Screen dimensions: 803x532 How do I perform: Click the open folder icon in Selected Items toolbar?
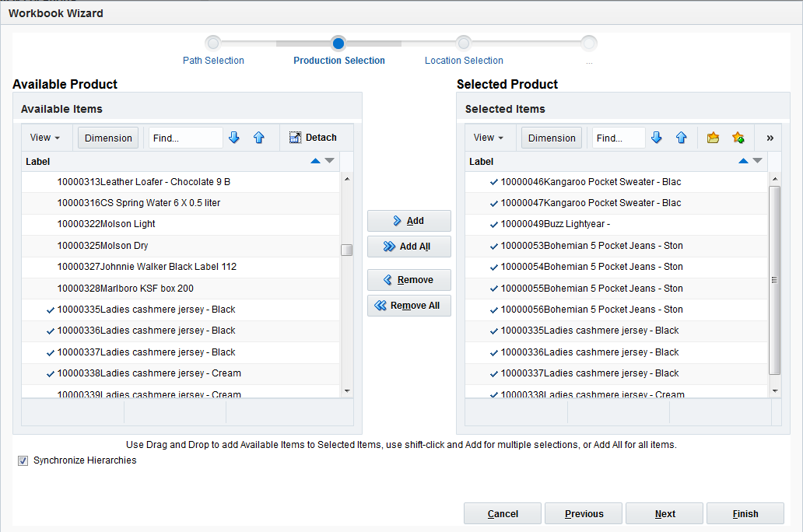point(713,138)
